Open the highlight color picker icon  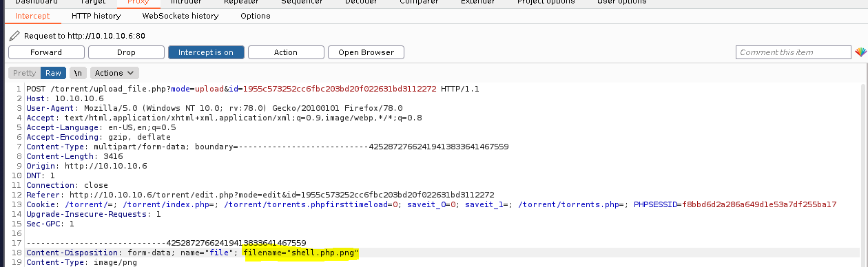(860, 52)
